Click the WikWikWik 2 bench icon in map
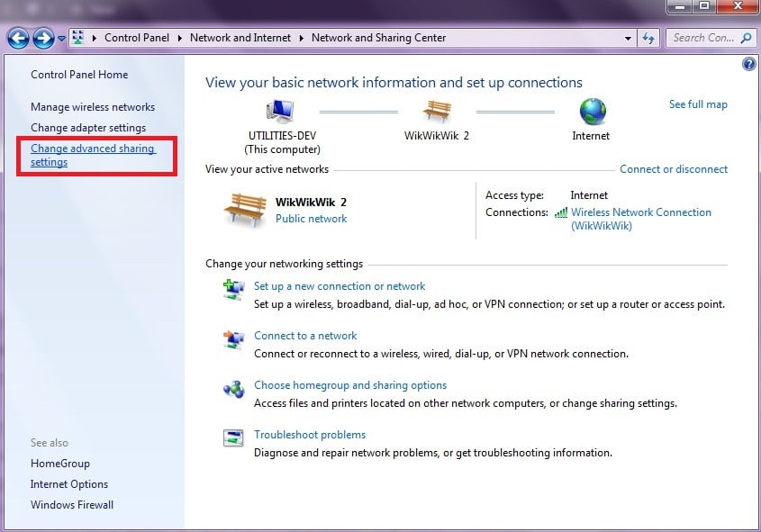 click(x=437, y=111)
